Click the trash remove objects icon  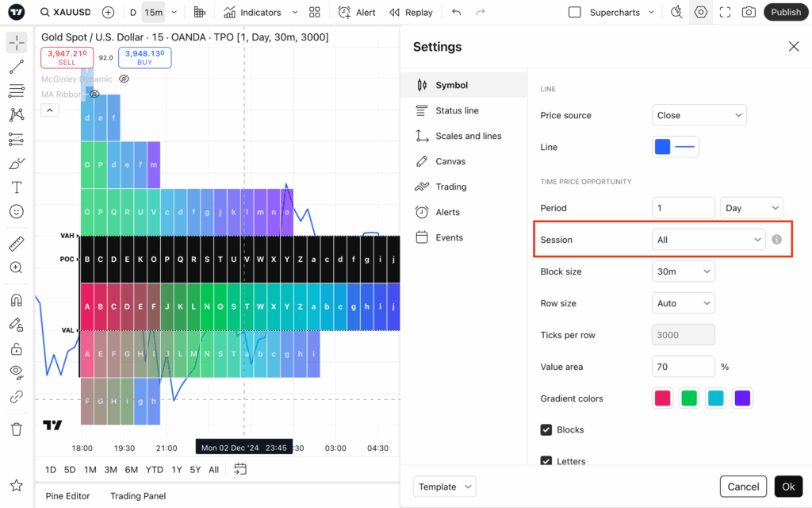tap(16, 429)
